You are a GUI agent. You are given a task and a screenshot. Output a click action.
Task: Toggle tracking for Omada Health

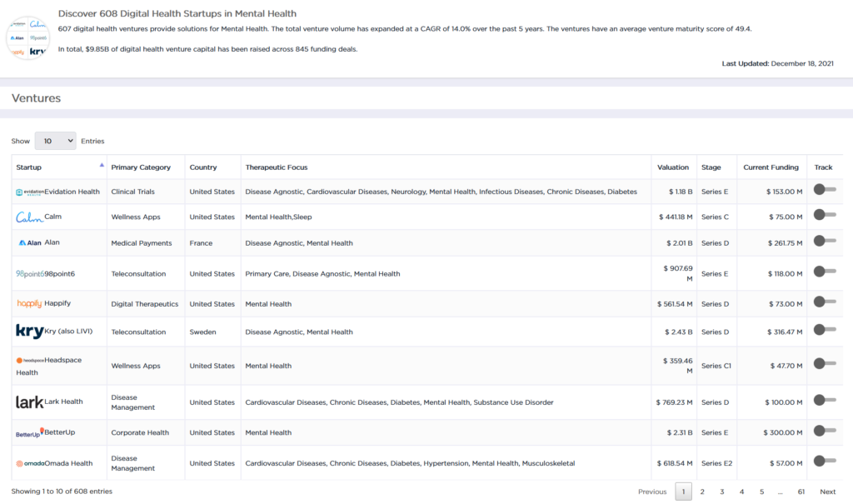(824, 461)
